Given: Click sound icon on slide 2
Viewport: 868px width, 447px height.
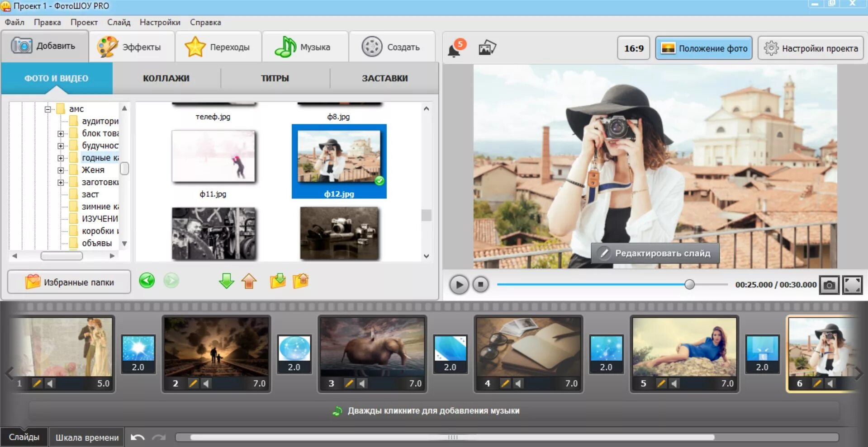Looking at the screenshot, I should 206,384.
